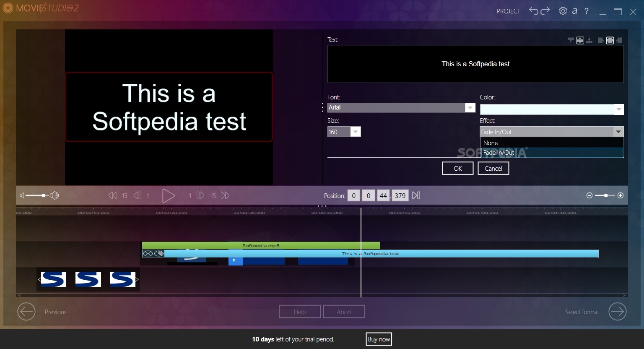This screenshot has height=349, width=644.
Task: Open the settings gear
Action: tap(563, 11)
